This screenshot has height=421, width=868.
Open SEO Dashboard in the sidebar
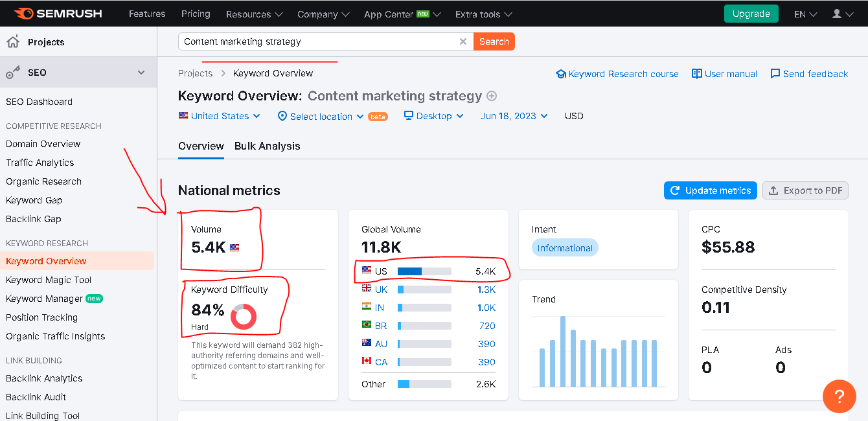(39, 102)
